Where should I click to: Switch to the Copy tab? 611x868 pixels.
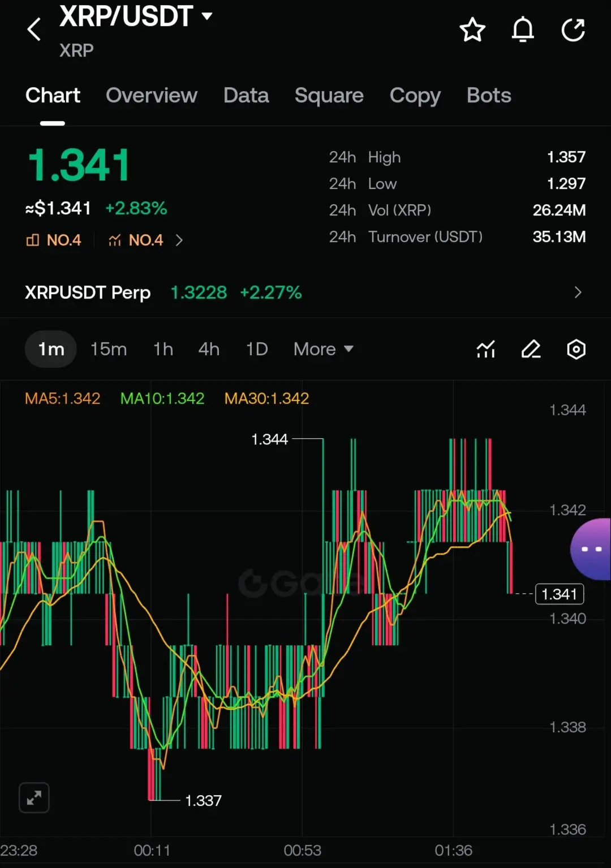point(415,96)
